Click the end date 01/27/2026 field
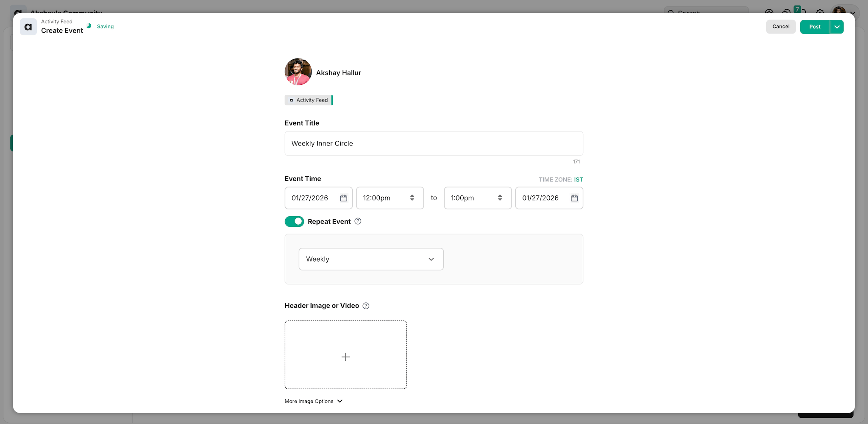The height and width of the screenshot is (424, 868). (541, 198)
